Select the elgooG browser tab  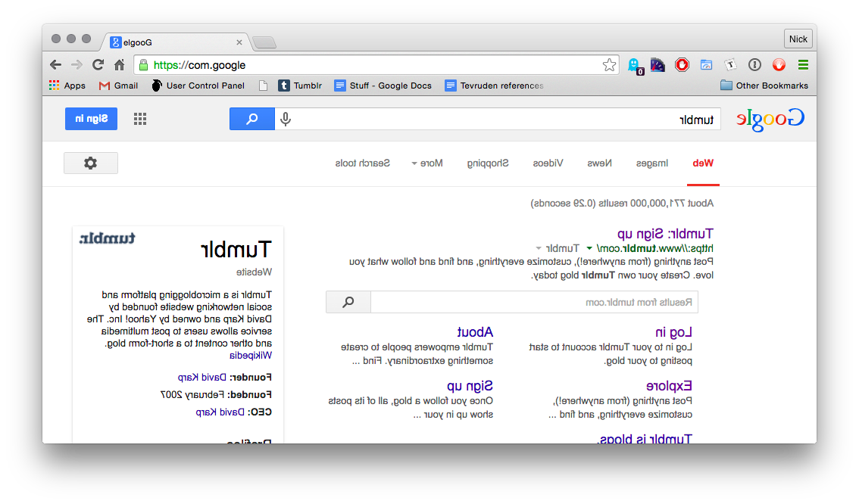click(175, 42)
